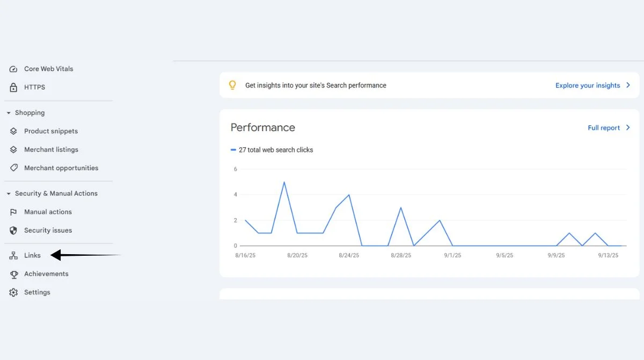Open Product snippets report
Viewport: 644px width, 360px height.
51,131
